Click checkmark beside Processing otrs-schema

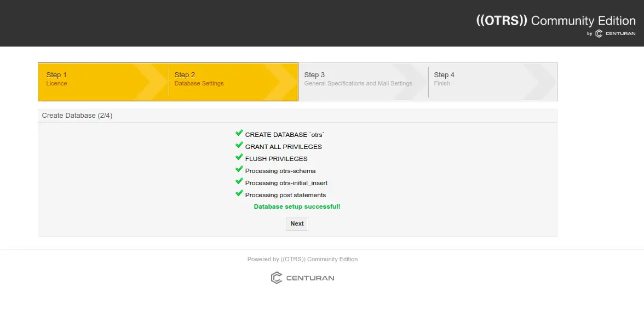pos(239,169)
